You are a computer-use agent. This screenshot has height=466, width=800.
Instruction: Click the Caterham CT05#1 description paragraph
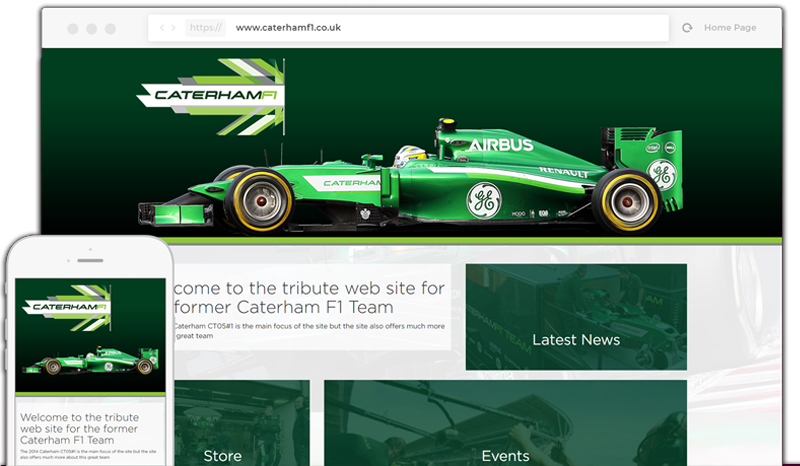tap(309, 331)
